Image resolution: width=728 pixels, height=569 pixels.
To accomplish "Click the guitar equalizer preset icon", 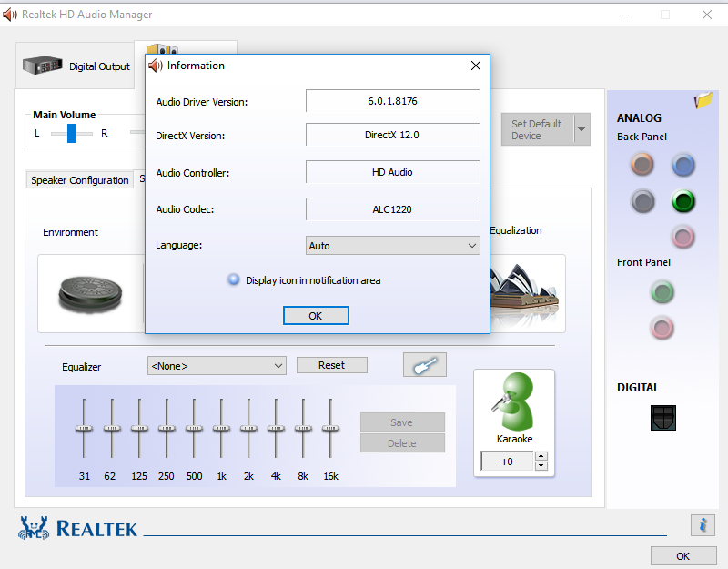I will click(425, 365).
